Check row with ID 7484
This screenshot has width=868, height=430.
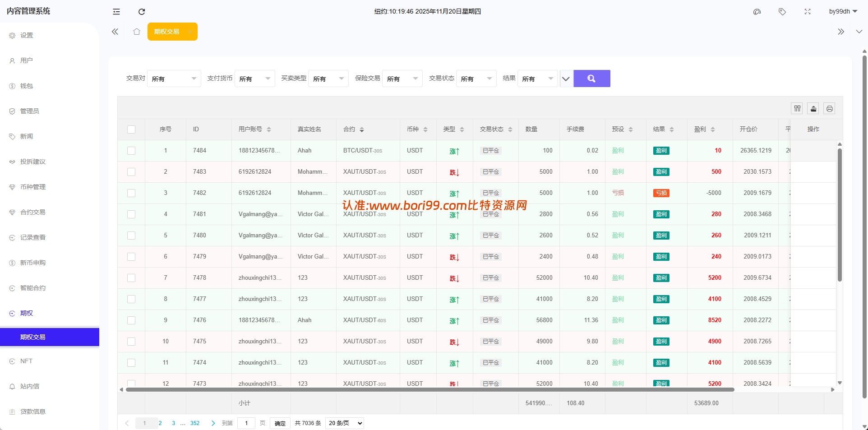coord(131,151)
